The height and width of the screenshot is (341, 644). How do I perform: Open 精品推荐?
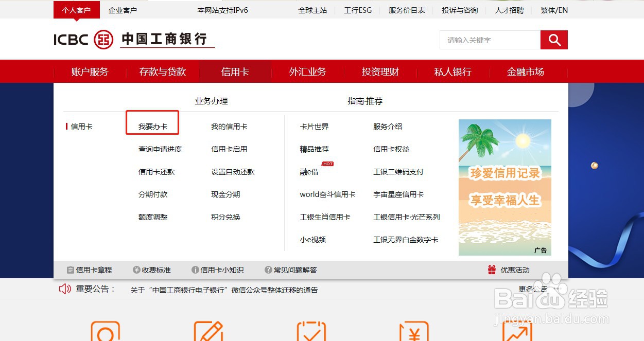point(314,149)
